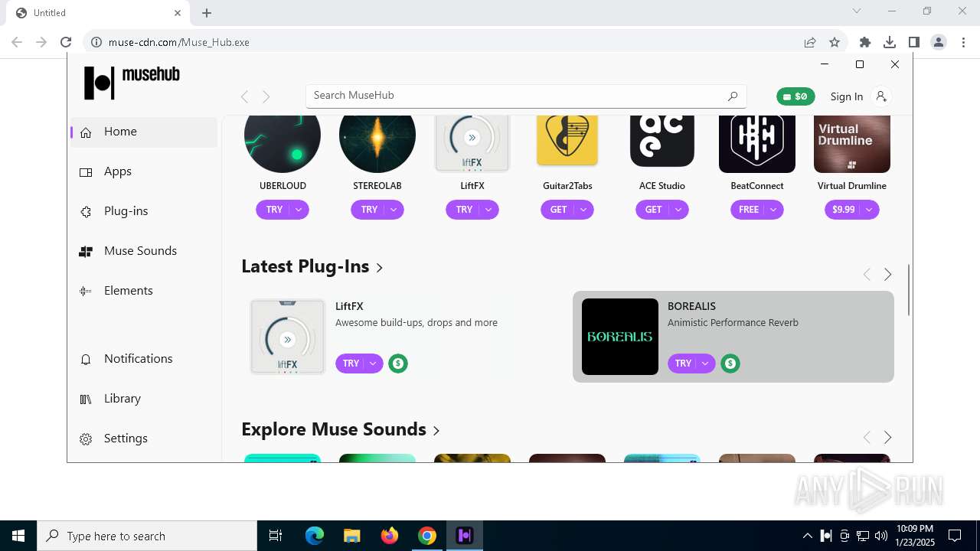
Task: Expand TRY dropdown in LiftFX card
Action: pos(373,364)
